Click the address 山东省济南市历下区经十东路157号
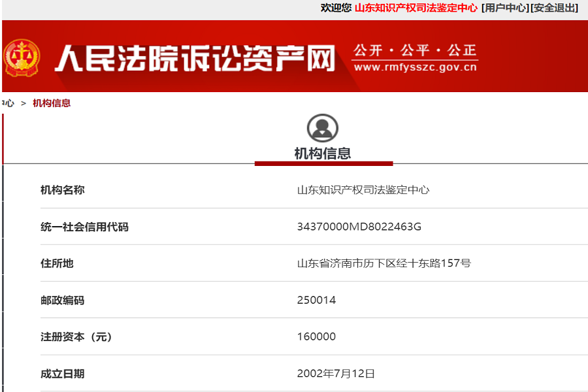Screen dimensions: 588x392 (384, 263)
